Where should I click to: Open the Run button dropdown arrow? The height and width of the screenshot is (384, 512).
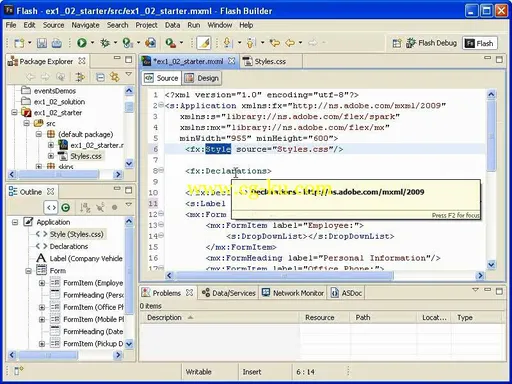click(92, 43)
